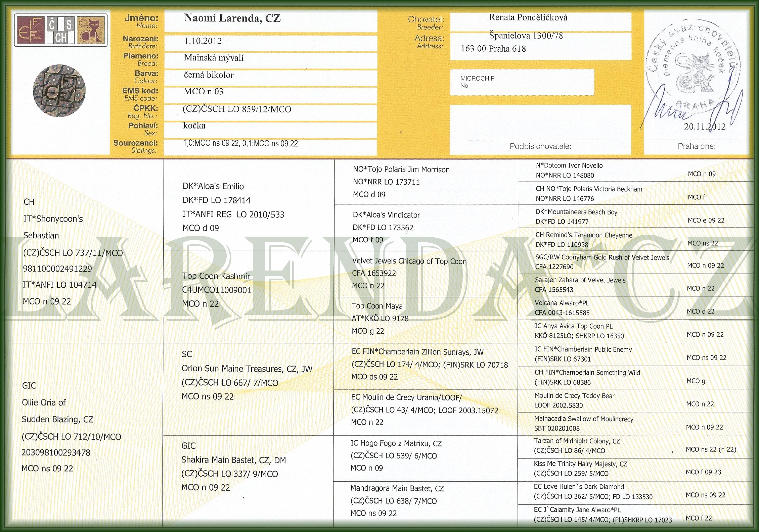Click colour code 'MCO e 09 22'
Viewport: 759px width, 532px height.
[x=706, y=221]
